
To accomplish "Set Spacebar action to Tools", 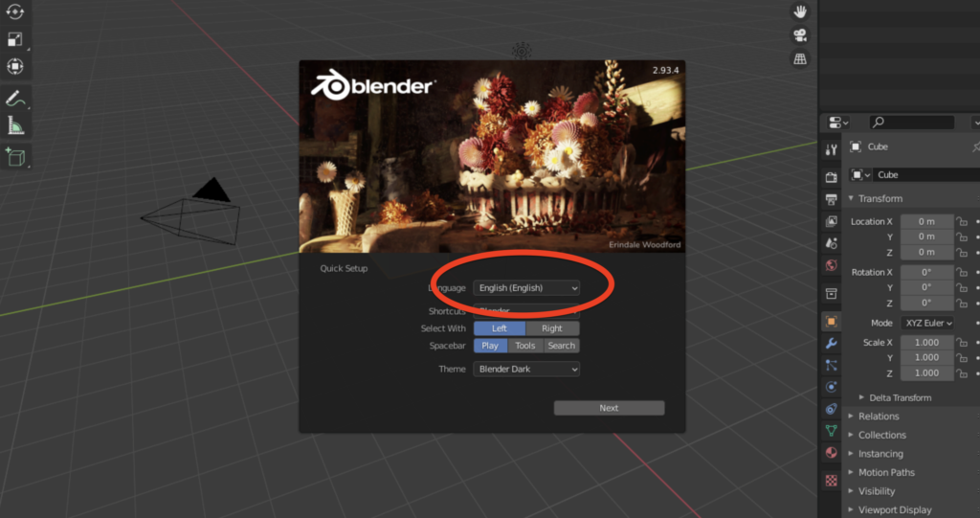I will pyautogui.click(x=525, y=346).
